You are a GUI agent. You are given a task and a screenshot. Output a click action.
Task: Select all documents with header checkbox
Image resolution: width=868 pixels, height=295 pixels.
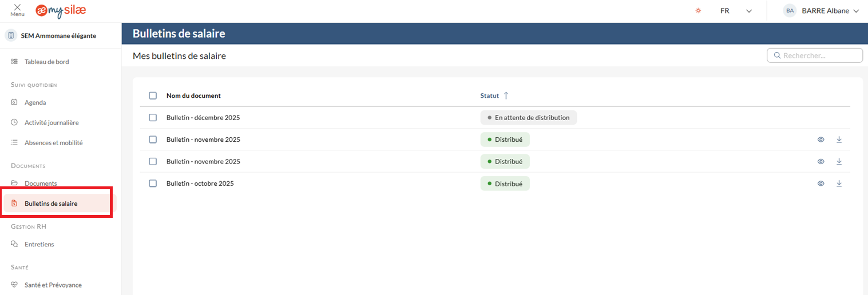[x=153, y=95]
